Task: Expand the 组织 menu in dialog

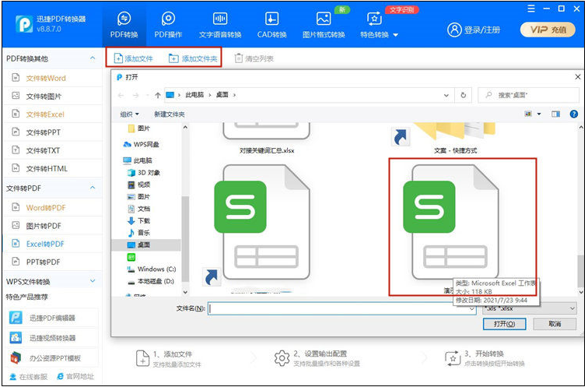Action: tap(129, 114)
